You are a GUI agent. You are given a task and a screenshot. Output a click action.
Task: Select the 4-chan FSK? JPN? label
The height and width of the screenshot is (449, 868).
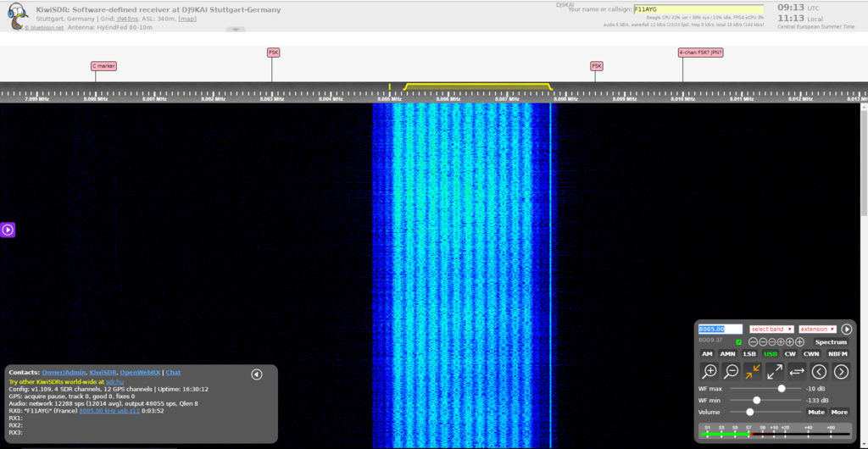pyautogui.click(x=701, y=53)
